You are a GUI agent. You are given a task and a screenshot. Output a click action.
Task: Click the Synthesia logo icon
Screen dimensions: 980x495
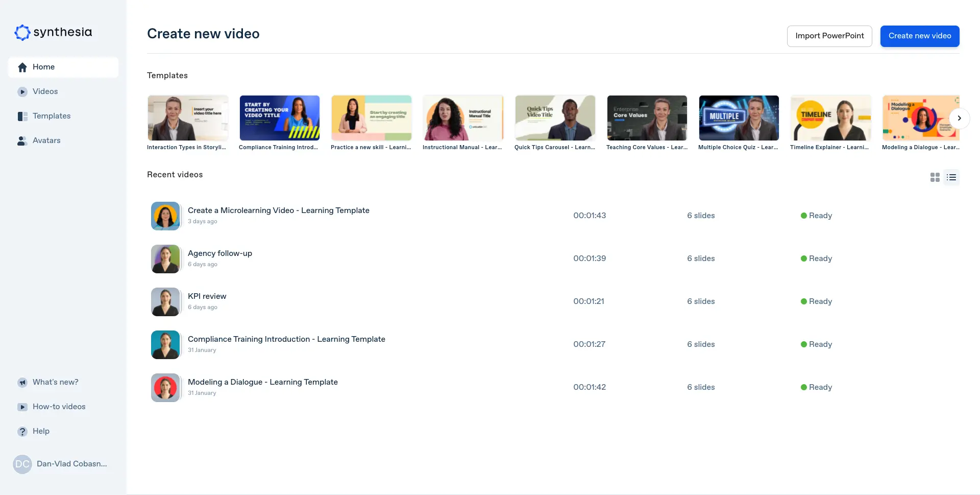(x=22, y=33)
